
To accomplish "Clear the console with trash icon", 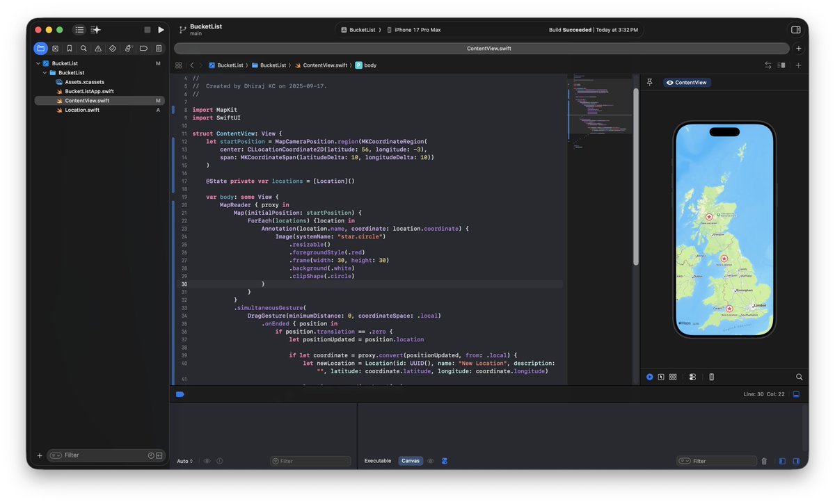I will click(x=764, y=461).
